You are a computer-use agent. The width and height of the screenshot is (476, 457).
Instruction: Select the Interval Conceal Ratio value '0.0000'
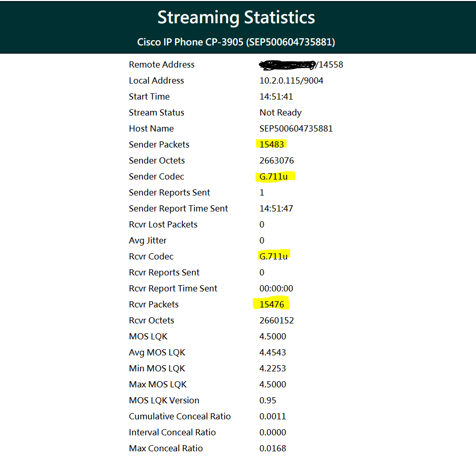(x=273, y=432)
